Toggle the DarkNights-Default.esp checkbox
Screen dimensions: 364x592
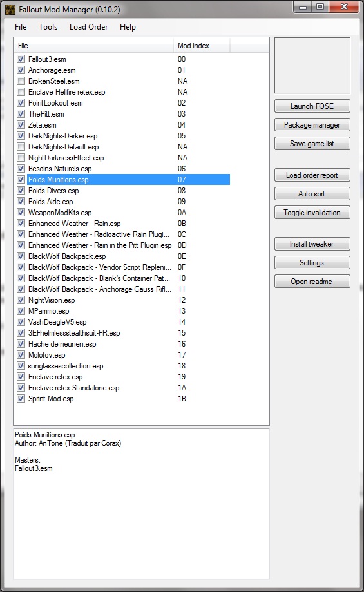pos(21,147)
